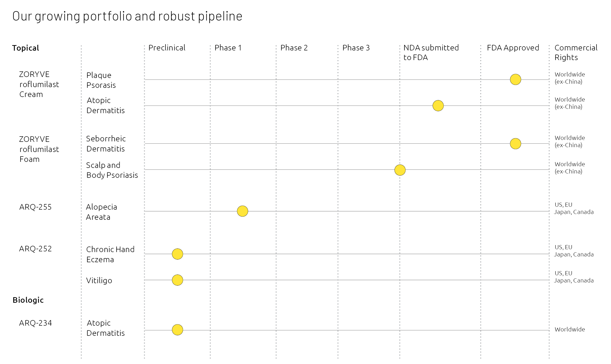
Task: Click the Phase 2 column header
Action: [294, 48]
